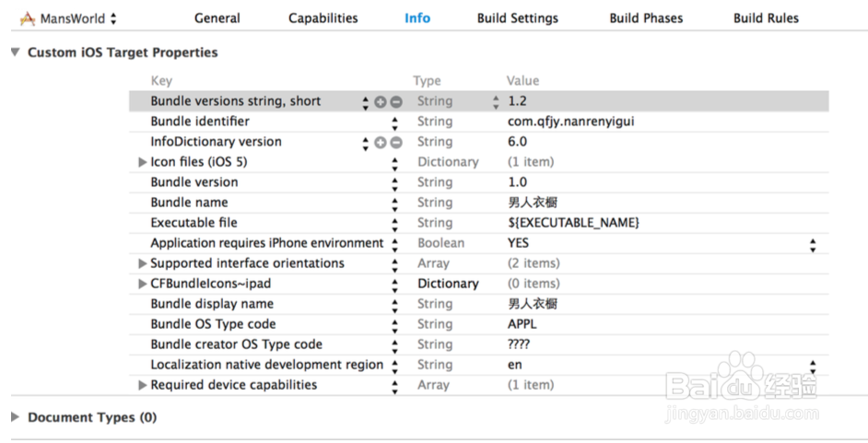Viewport: 868px width, 443px height.
Task: Expand Supported interface orientations array
Action: tap(143, 264)
